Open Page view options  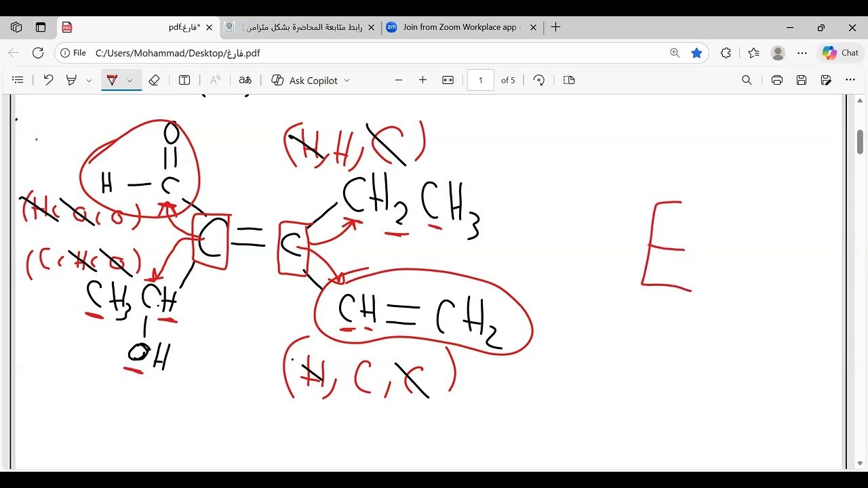[x=569, y=80]
